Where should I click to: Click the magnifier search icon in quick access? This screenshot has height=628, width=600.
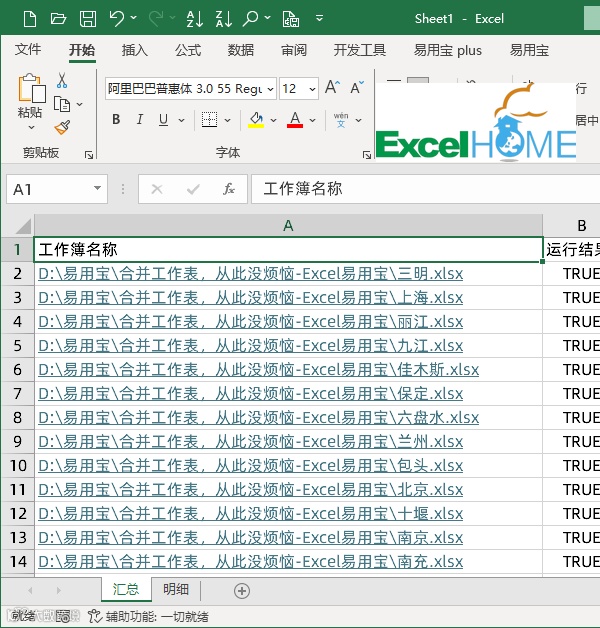[x=250, y=18]
